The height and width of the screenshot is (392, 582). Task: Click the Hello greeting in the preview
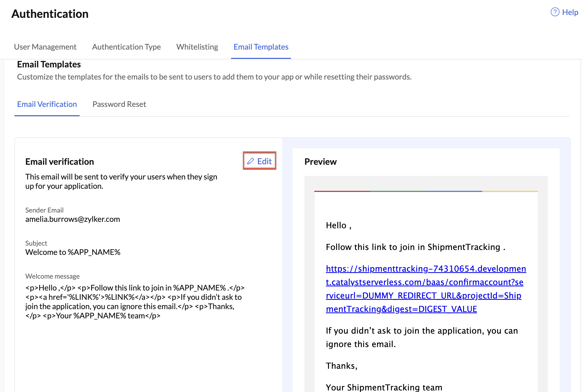338,225
